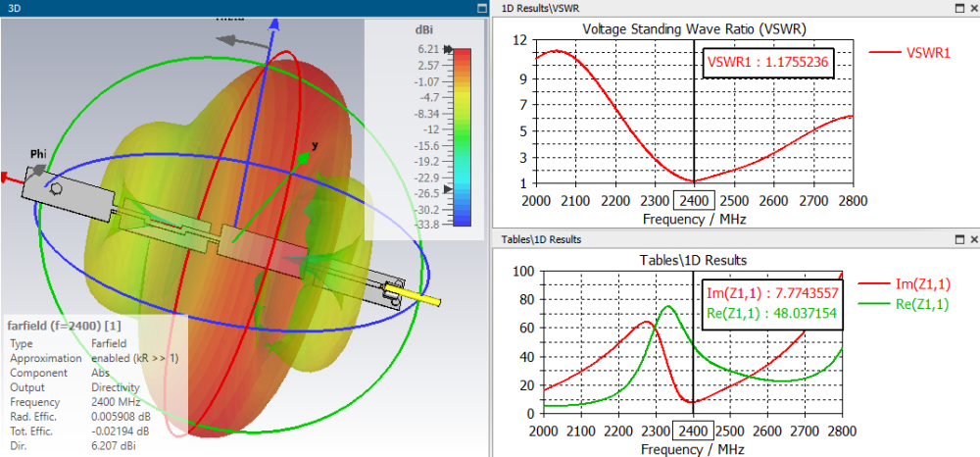
Task: Click the Z1,1 marker readout box
Action: click(x=771, y=304)
